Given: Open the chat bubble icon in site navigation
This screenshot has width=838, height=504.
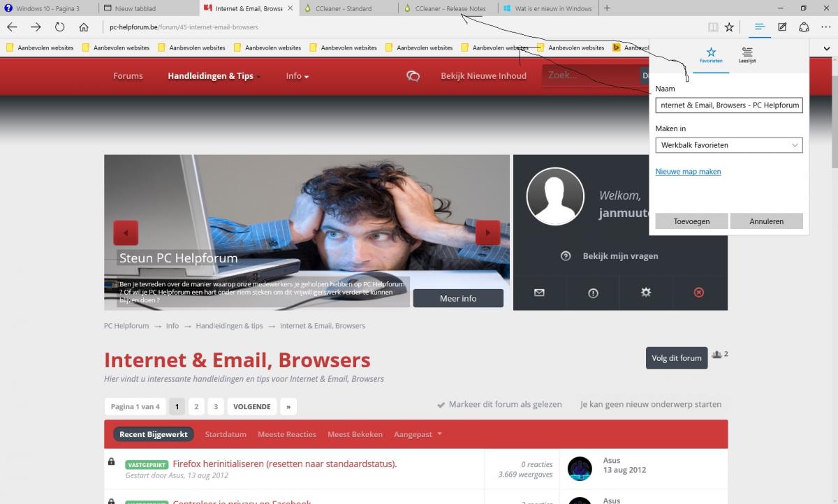Looking at the screenshot, I should coord(413,76).
